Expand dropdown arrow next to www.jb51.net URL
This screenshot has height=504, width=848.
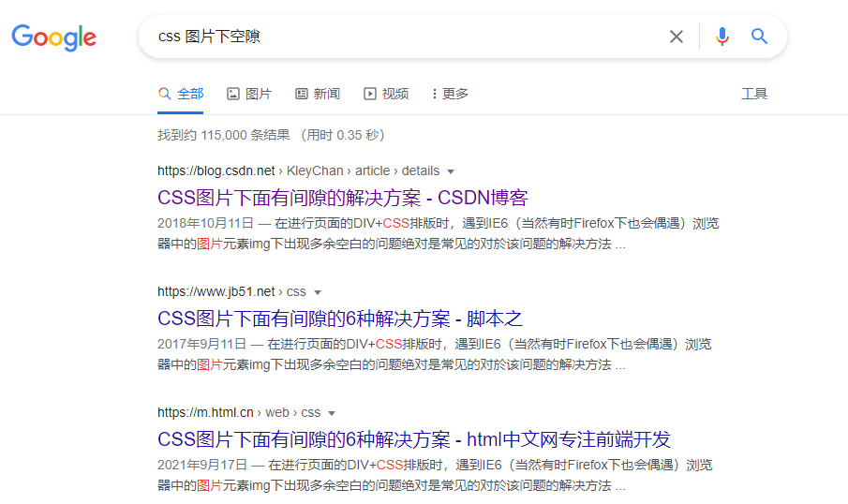[318, 292]
